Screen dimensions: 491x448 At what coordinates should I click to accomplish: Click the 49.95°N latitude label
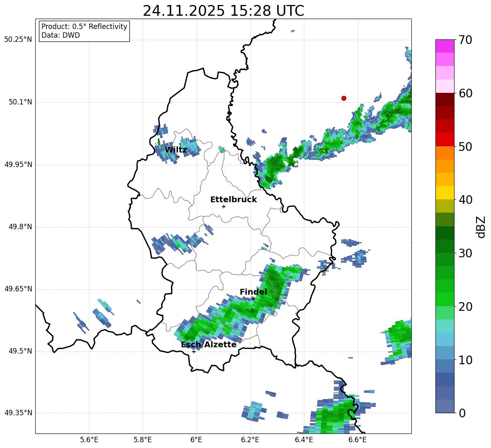(18, 165)
